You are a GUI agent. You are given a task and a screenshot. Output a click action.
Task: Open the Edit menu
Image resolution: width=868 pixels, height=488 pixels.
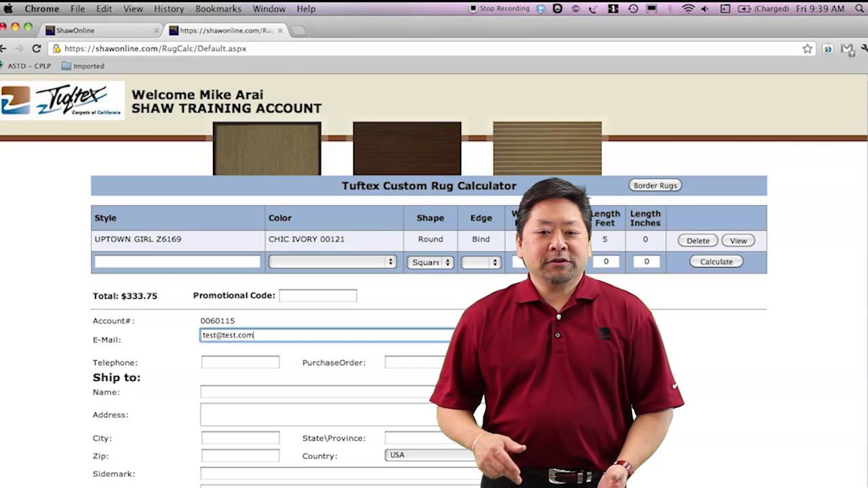pyautogui.click(x=104, y=9)
